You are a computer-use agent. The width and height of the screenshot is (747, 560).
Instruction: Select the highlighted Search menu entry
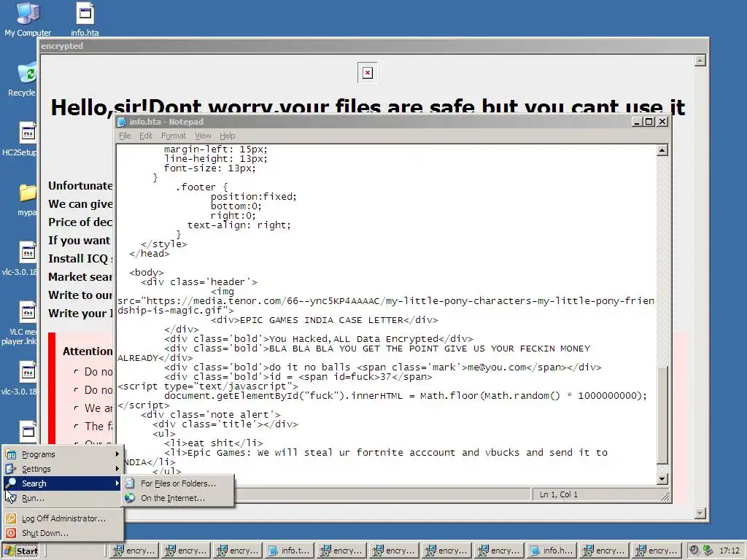(63, 483)
